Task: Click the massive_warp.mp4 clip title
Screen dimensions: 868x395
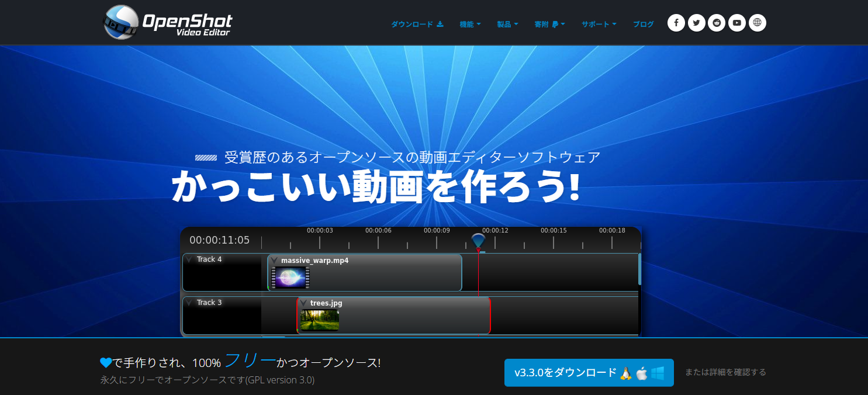Action: pyautogui.click(x=314, y=261)
